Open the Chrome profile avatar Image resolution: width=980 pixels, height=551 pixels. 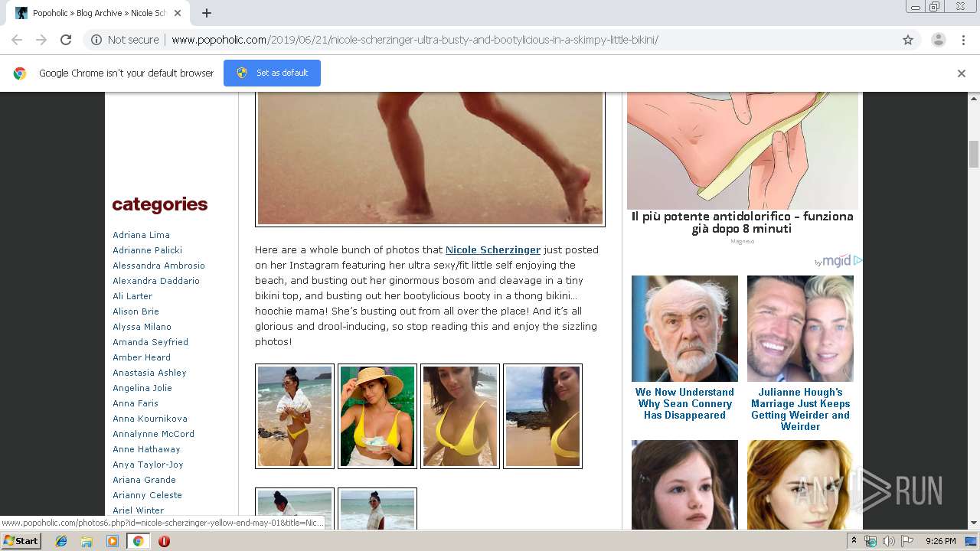click(938, 40)
